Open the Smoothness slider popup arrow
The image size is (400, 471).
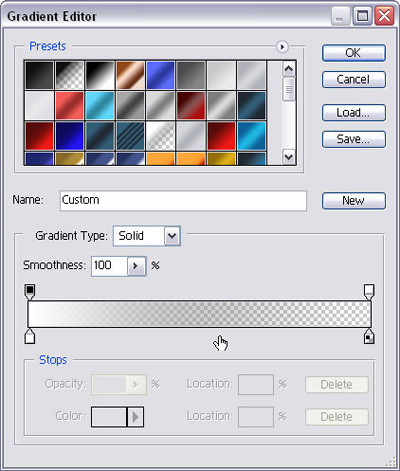point(137,266)
